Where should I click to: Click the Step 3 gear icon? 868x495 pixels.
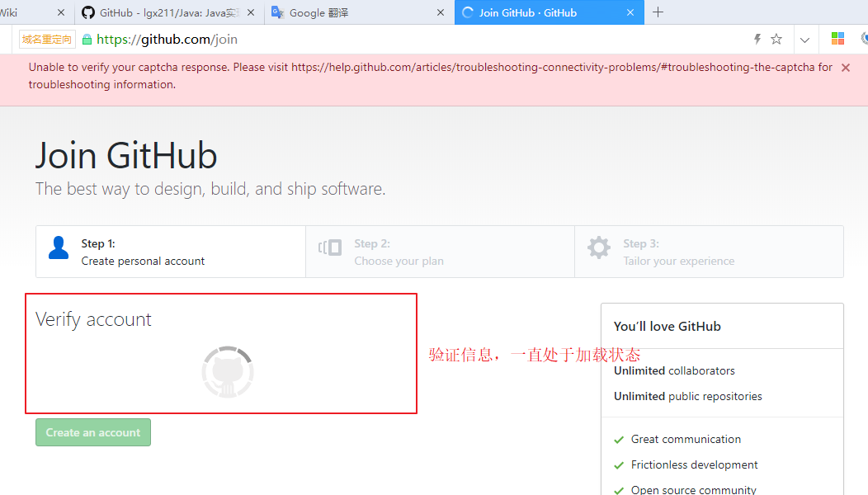(599, 247)
